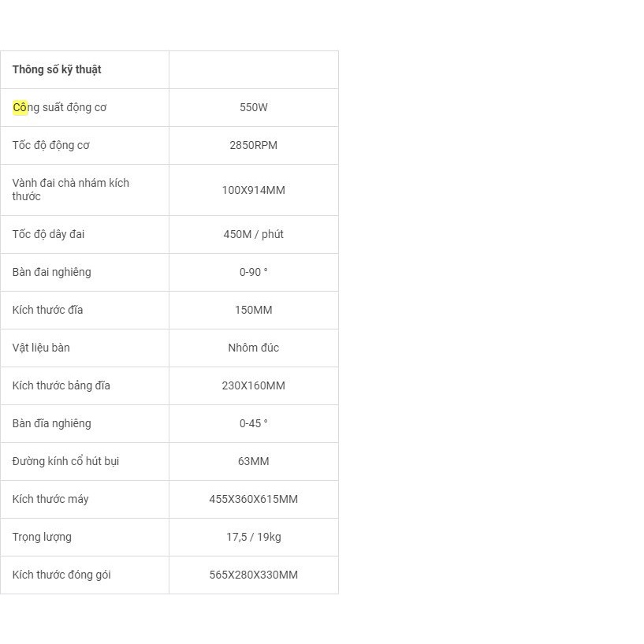The width and height of the screenshot is (644, 644).
Task: Select the 'Tốc độ dây đai' label
Action: coord(48,234)
